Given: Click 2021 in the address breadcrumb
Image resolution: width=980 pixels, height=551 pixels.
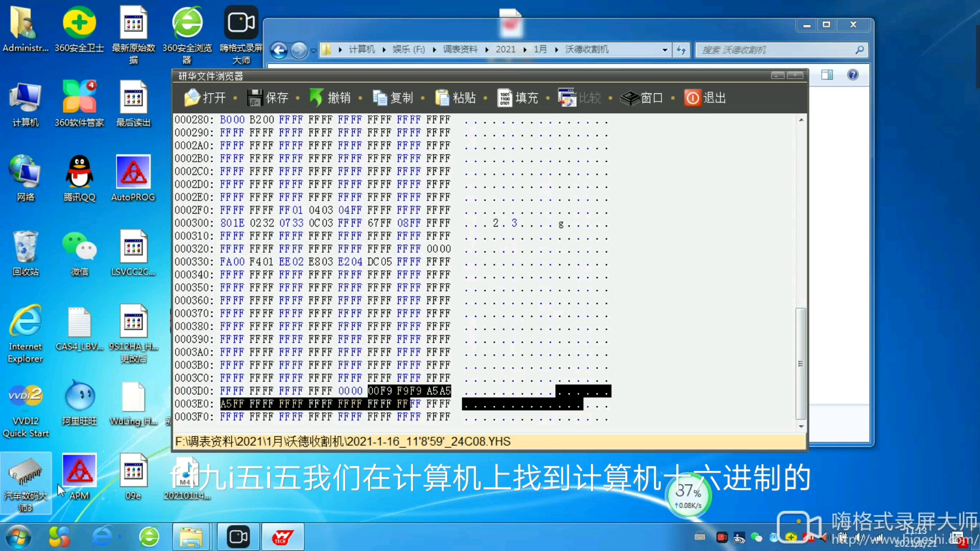Looking at the screenshot, I should [x=505, y=49].
